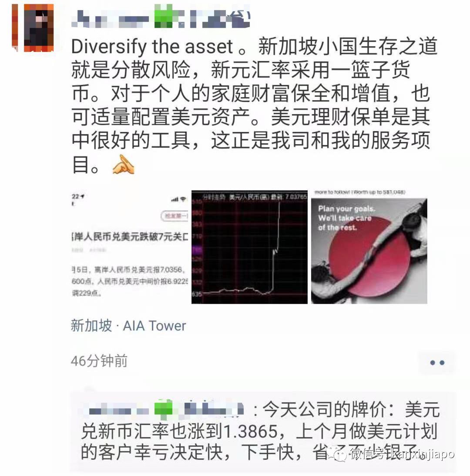Tap the signal bars icon in the news screenshot
Viewport: 470px width, 476px height.
[175, 199]
